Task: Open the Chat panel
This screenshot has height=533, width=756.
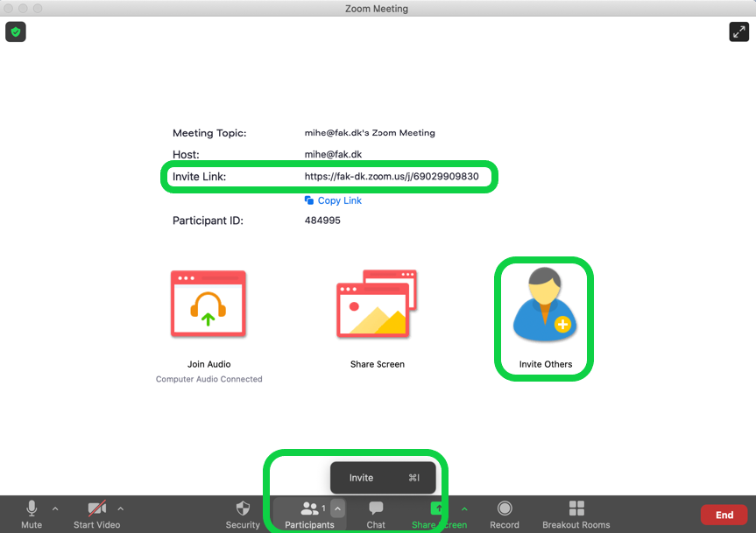Action: pos(376,515)
